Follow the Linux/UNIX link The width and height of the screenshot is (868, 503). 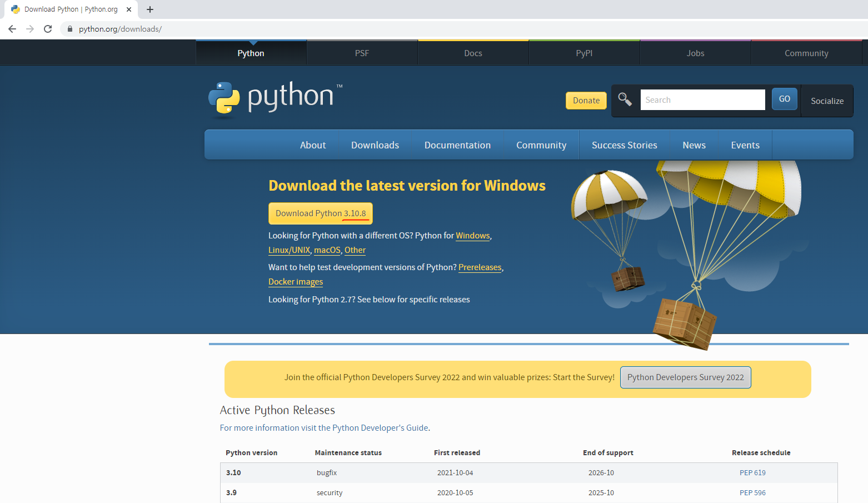[x=289, y=250]
